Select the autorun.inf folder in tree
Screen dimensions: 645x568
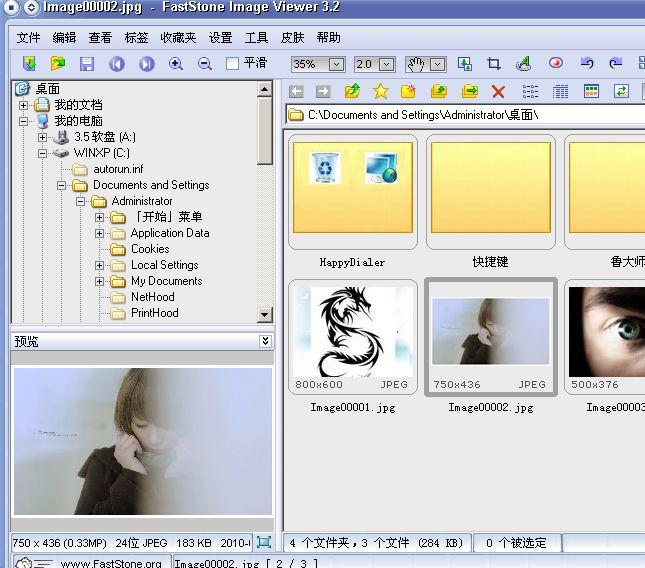click(118, 169)
